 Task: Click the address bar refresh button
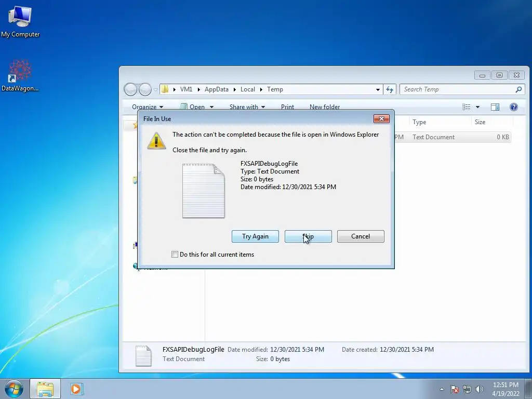[390, 89]
